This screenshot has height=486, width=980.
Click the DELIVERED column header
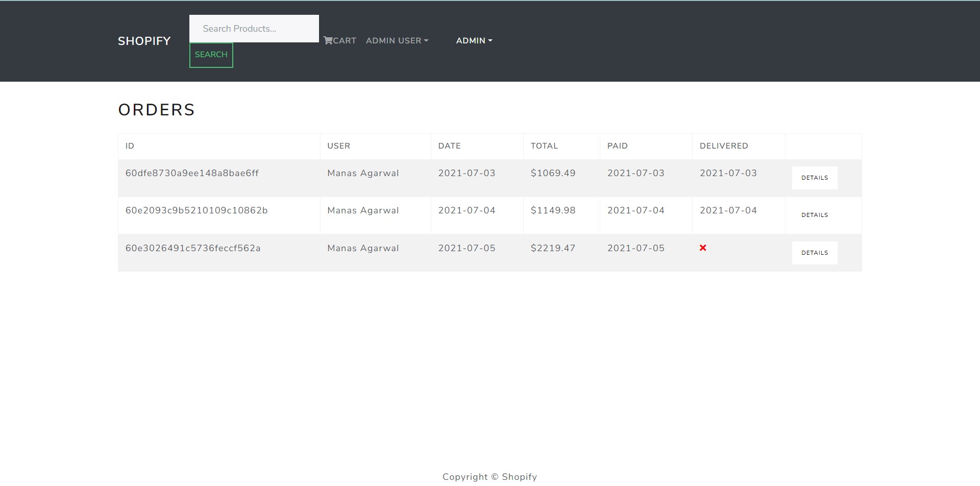[x=723, y=146]
